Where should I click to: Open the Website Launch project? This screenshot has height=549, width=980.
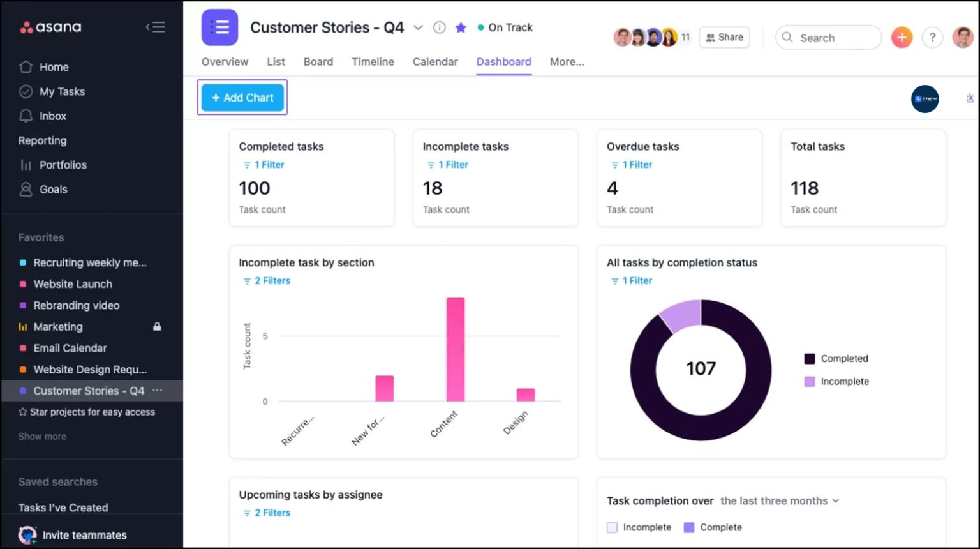pos(73,284)
